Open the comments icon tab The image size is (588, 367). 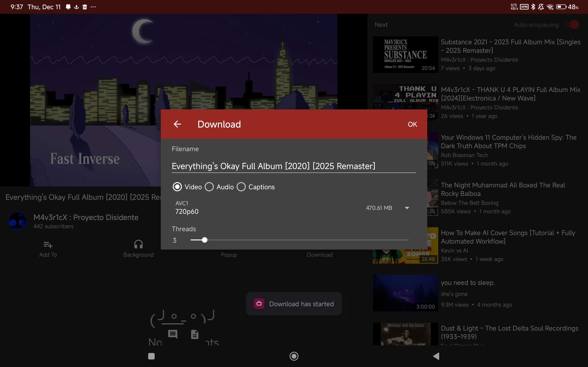tap(173, 334)
